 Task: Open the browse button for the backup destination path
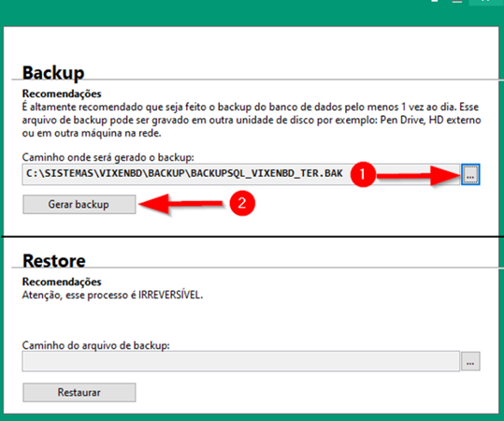[470, 174]
